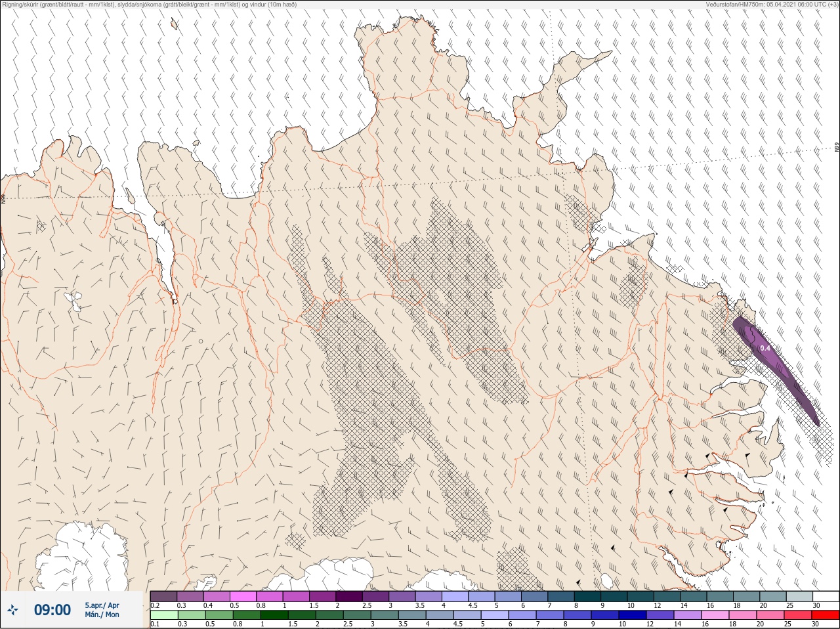Viewport: 840px width, 629px height.
Task: Click the 'N99' label on the left map edge
Action: coord(3,198)
